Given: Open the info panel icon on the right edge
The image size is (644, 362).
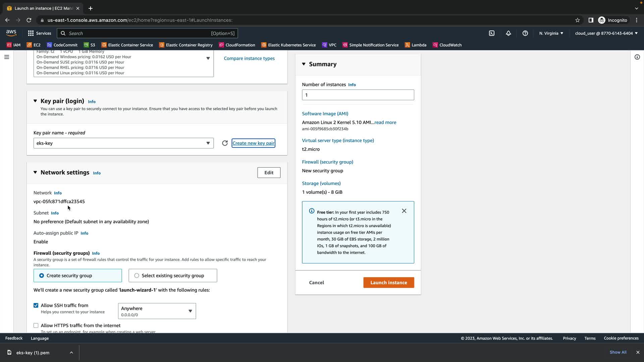Looking at the screenshot, I should 637,57.
